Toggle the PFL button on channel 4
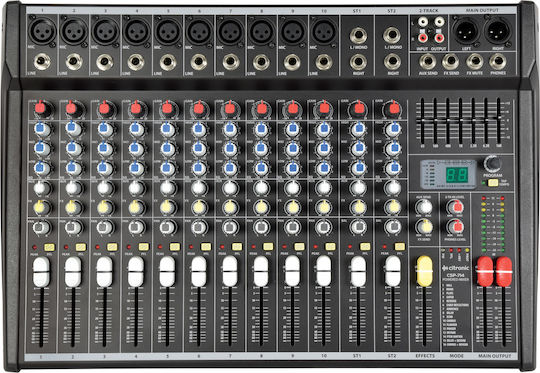The height and width of the screenshot is (373, 540). tap(143, 247)
